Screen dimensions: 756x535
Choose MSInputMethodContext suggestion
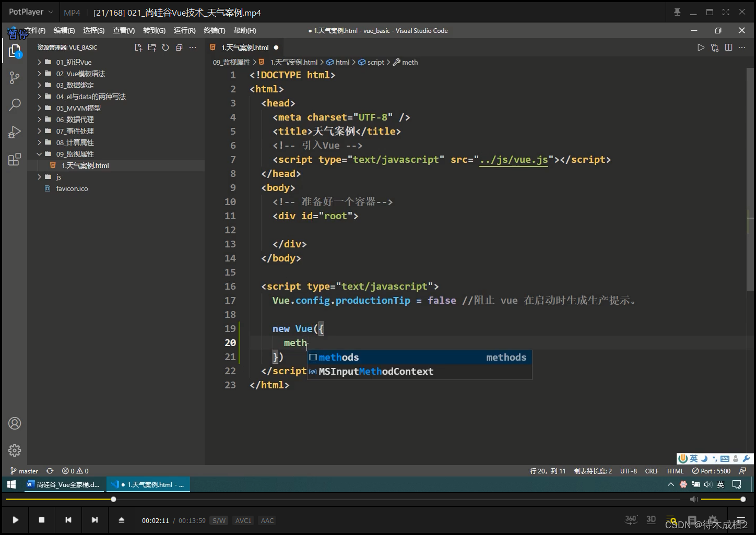click(x=419, y=372)
